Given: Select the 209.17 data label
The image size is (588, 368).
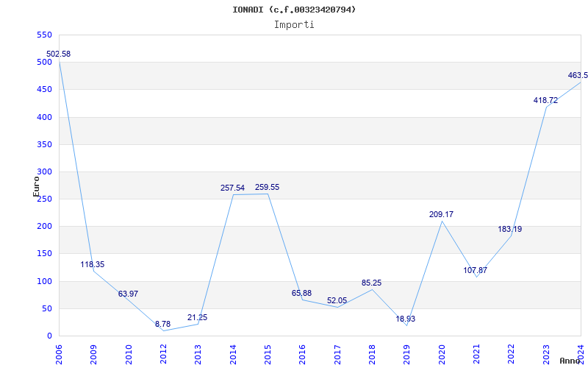Looking at the screenshot, I should click(x=441, y=214).
